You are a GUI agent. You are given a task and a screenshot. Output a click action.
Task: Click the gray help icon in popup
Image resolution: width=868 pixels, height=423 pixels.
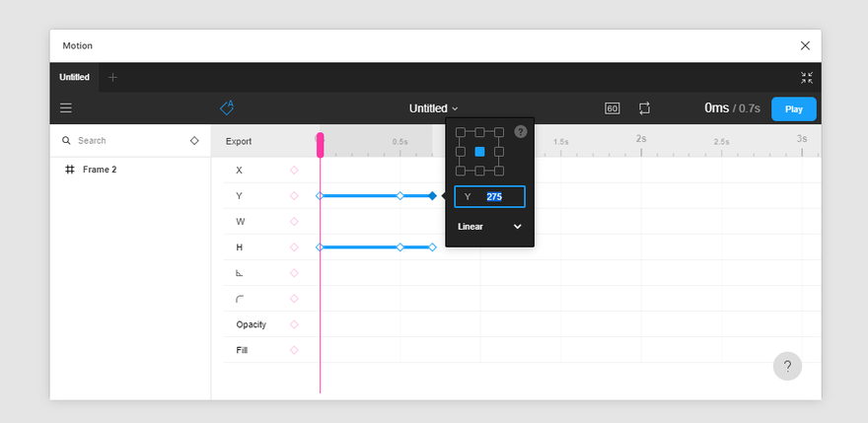521,132
